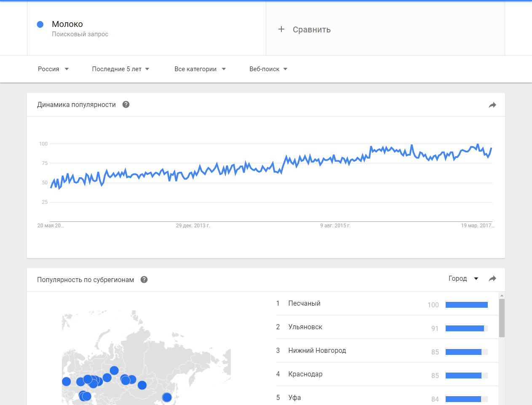Click the Сравнить compare field

(x=312, y=29)
